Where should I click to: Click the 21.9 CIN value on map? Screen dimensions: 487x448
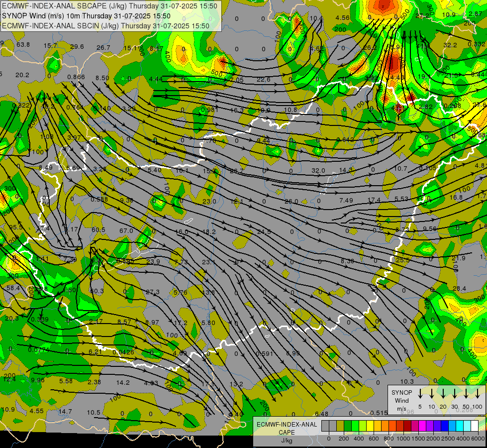[x=459, y=258]
